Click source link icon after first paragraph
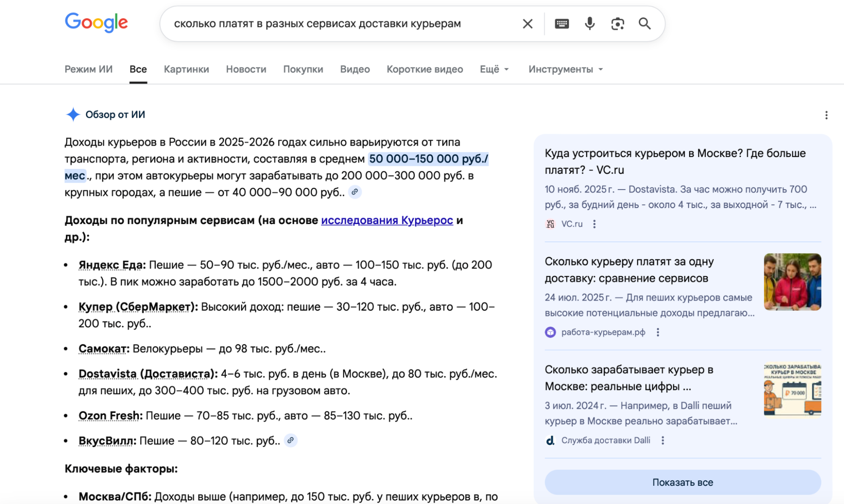The width and height of the screenshot is (844, 504). (355, 192)
